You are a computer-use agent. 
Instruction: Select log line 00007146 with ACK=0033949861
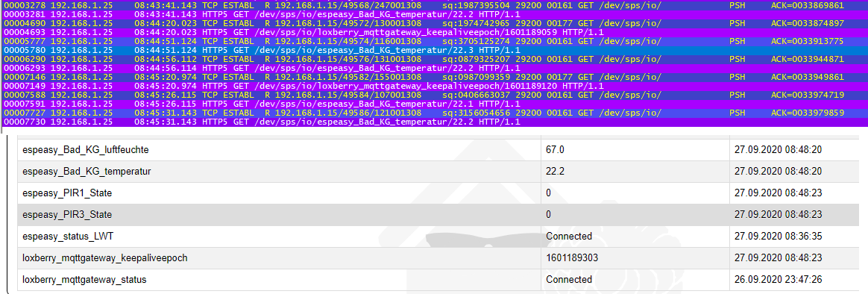click(434, 77)
